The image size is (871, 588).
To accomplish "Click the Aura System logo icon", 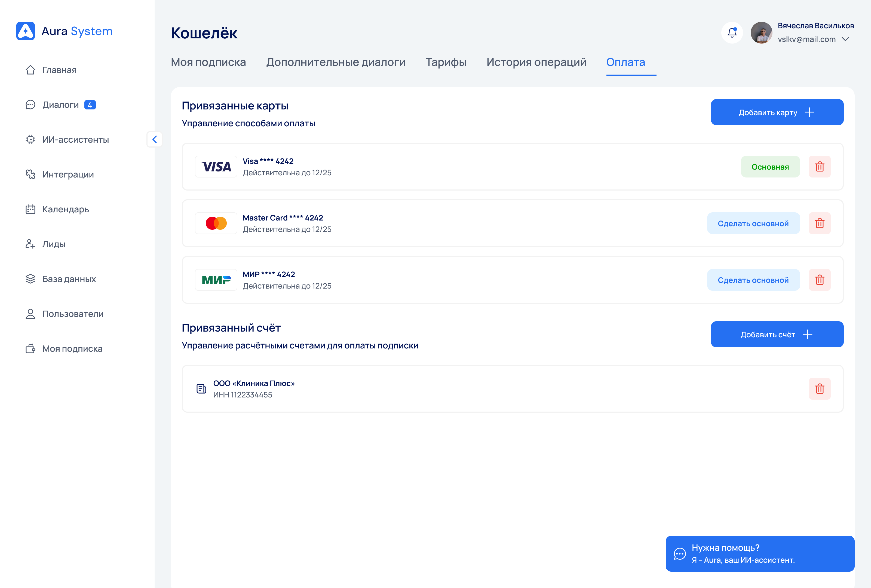I will click(26, 31).
